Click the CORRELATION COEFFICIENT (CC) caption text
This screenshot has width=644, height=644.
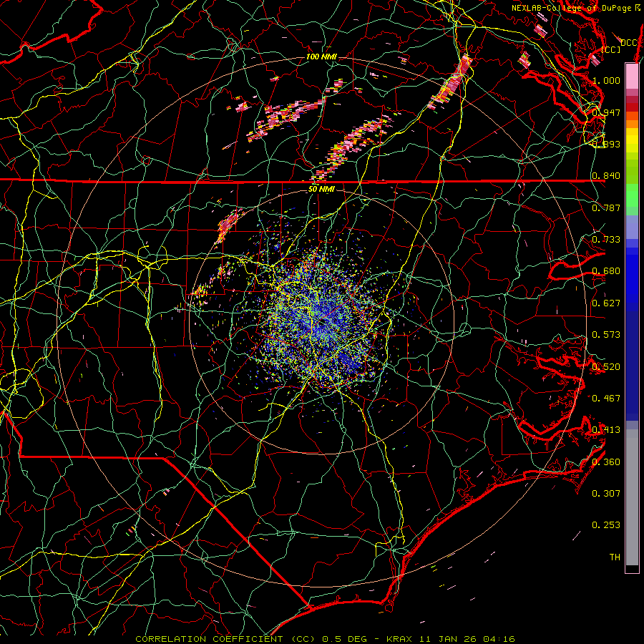225,639
